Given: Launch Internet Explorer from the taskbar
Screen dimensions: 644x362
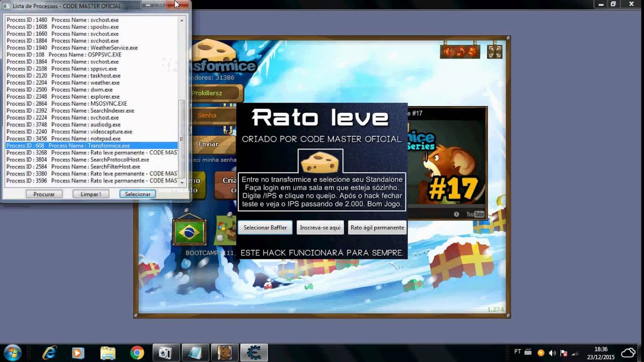Looking at the screenshot, I should pyautogui.click(x=49, y=353).
